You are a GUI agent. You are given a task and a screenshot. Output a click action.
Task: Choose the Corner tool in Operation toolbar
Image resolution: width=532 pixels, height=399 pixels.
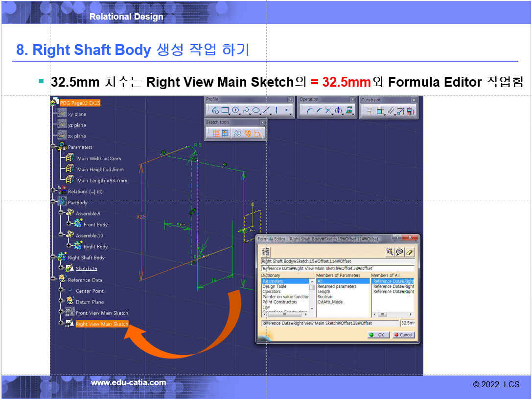click(309, 111)
